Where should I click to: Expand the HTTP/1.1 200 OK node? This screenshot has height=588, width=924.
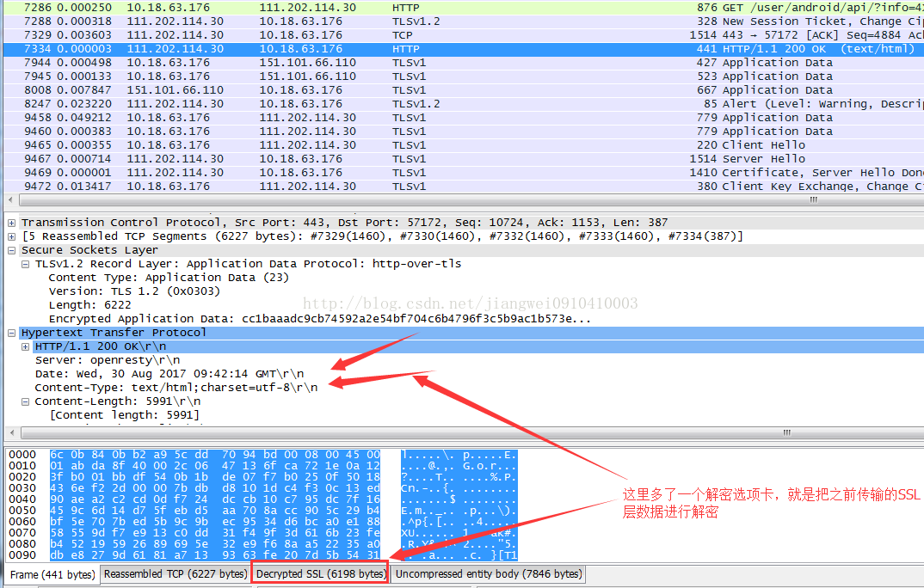(25, 346)
